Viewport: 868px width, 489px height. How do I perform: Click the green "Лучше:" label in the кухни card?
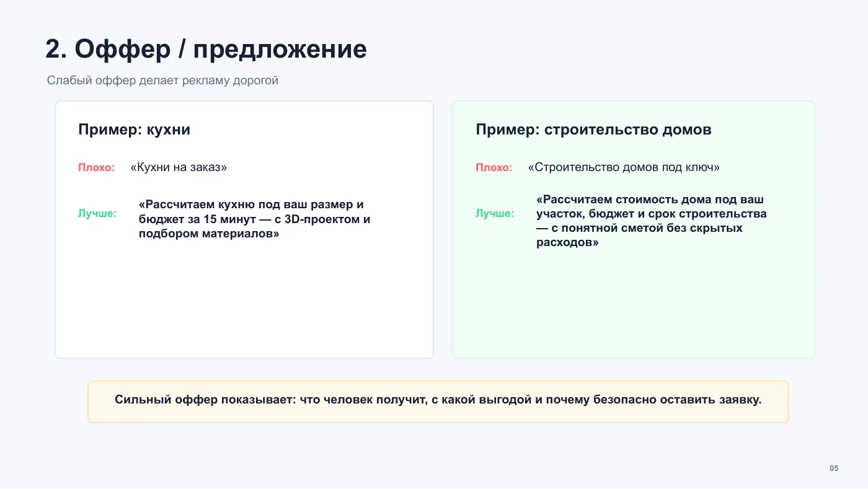(97, 214)
